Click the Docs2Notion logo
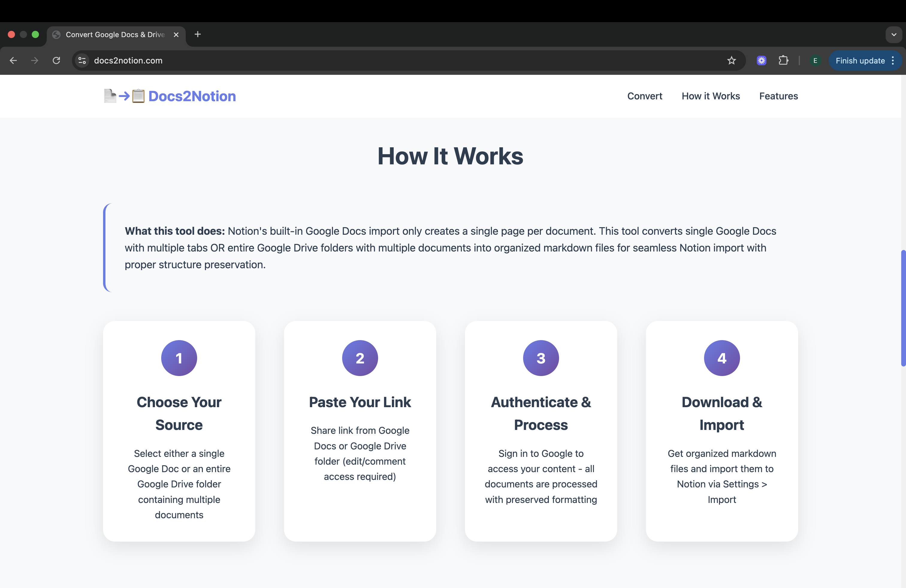 (170, 96)
